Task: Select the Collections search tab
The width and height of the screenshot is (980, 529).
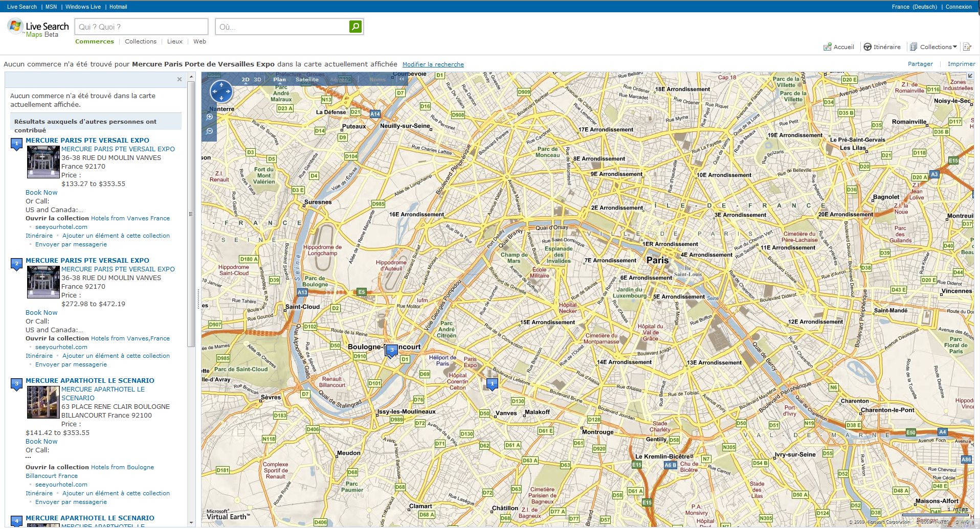Action: tap(141, 41)
